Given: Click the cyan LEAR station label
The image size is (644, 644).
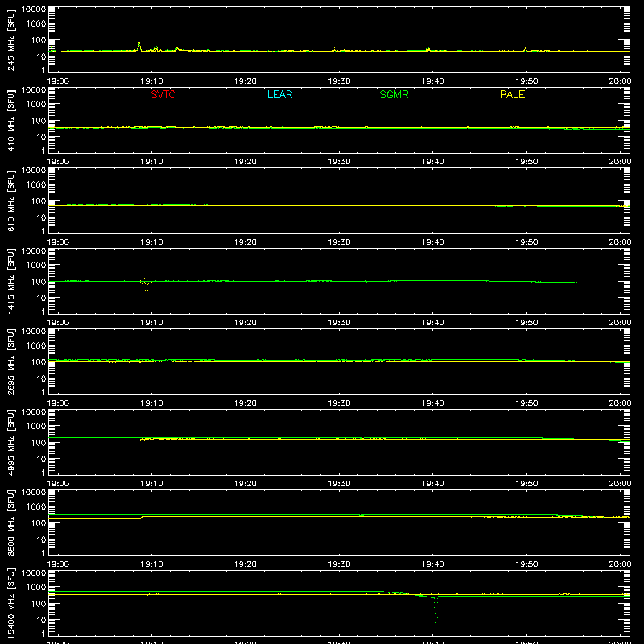Looking at the screenshot, I should click(279, 94).
